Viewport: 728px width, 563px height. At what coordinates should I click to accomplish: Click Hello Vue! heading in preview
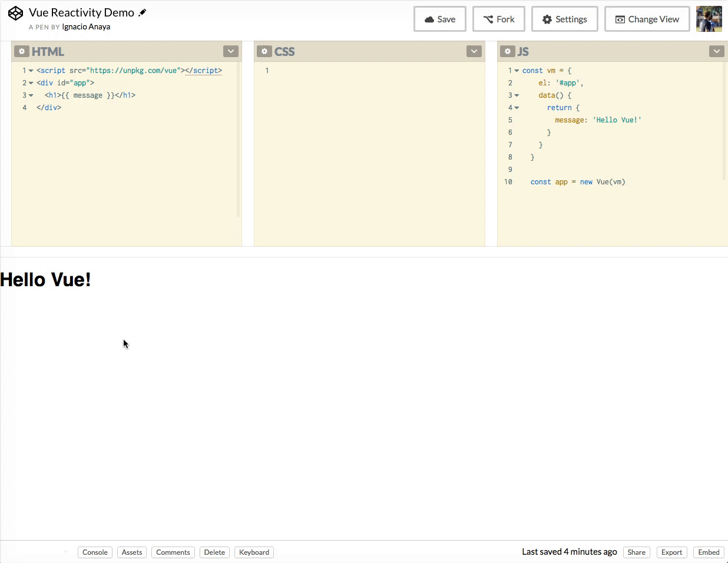pos(45,280)
